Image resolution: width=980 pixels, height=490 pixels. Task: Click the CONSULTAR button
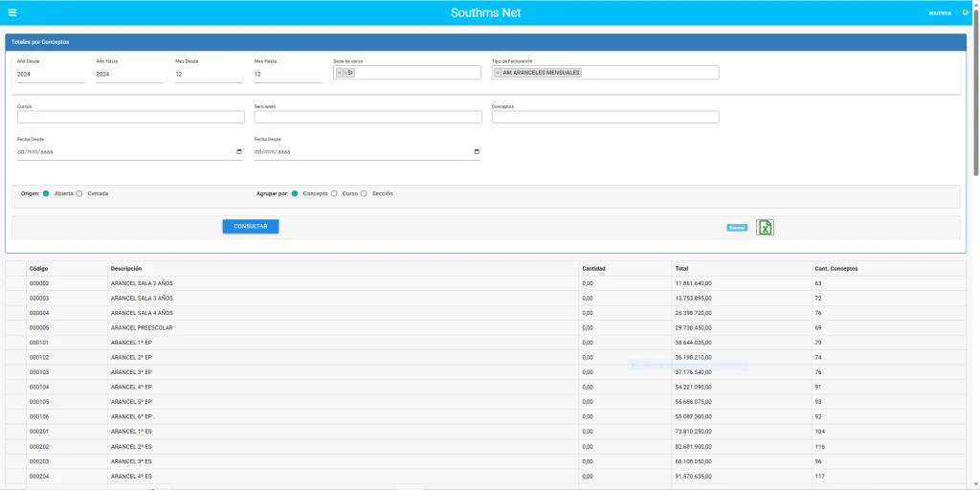(251, 226)
